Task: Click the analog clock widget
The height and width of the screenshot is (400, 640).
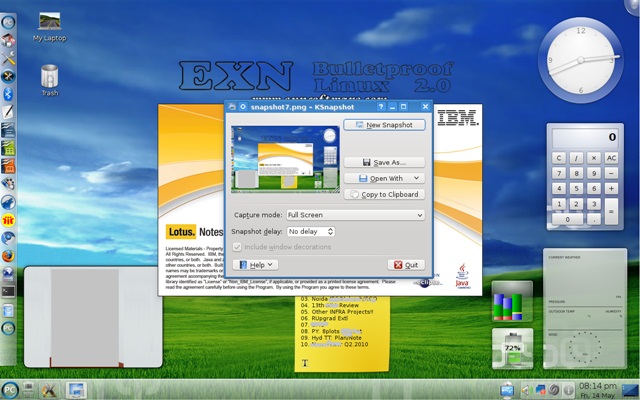Action: pos(580,60)
